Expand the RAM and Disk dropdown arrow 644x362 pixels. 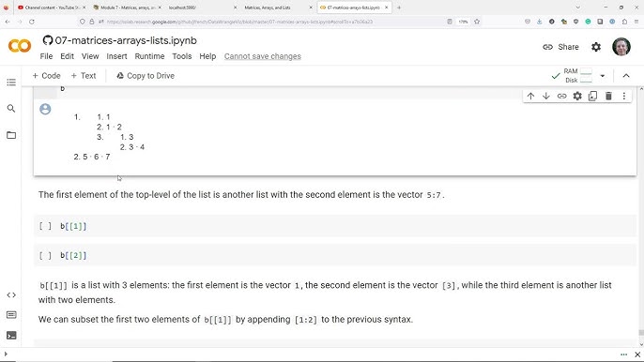pyautogui.click(x=603, y=76)
